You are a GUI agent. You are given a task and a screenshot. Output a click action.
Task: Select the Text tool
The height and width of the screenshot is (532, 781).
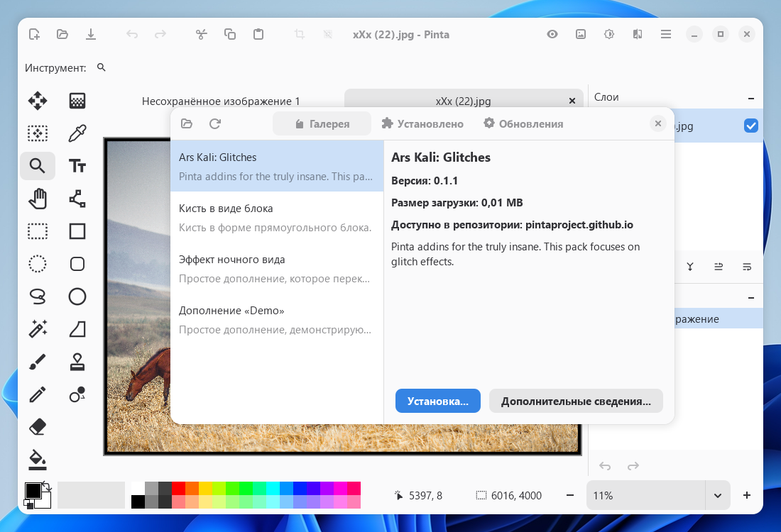[77, 166]
